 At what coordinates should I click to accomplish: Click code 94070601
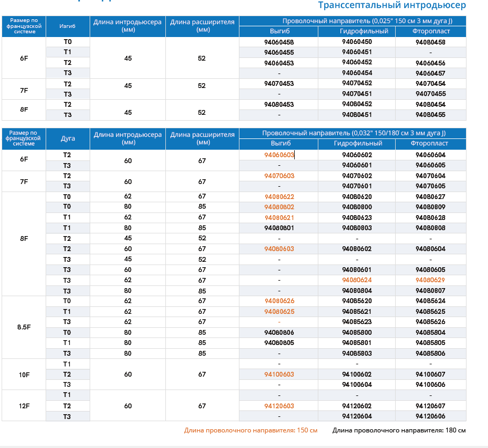click(356, 186)
